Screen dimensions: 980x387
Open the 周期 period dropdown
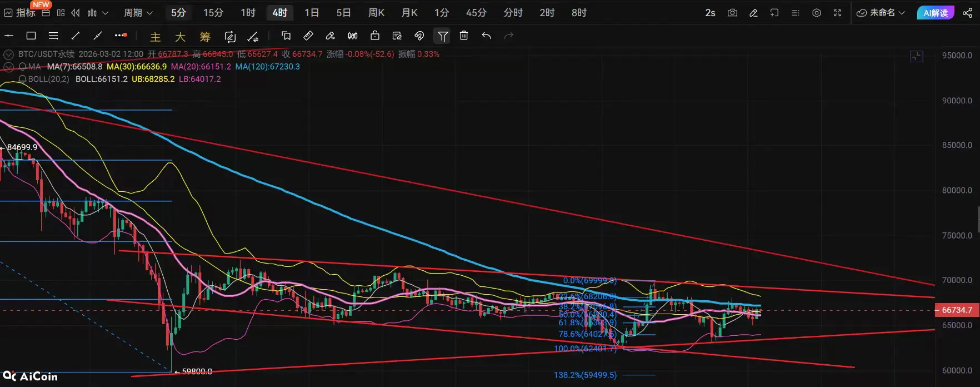[138, 13]
